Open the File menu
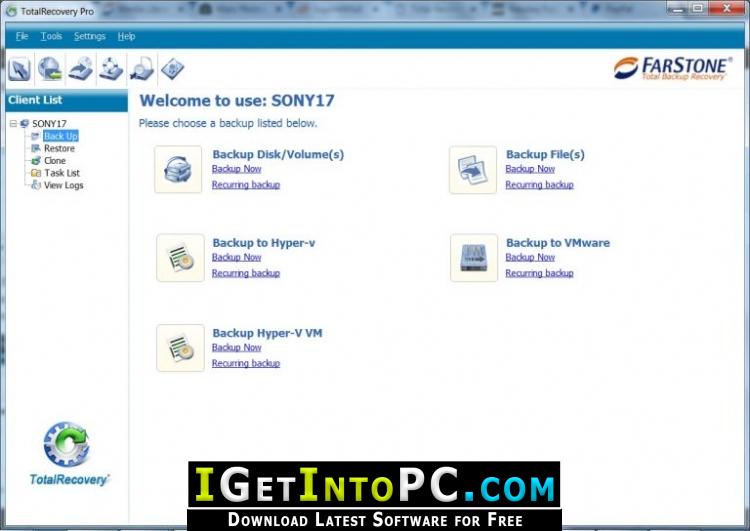Screen dimensions: 750x531 pyautogui.click(x=22, y=36)
